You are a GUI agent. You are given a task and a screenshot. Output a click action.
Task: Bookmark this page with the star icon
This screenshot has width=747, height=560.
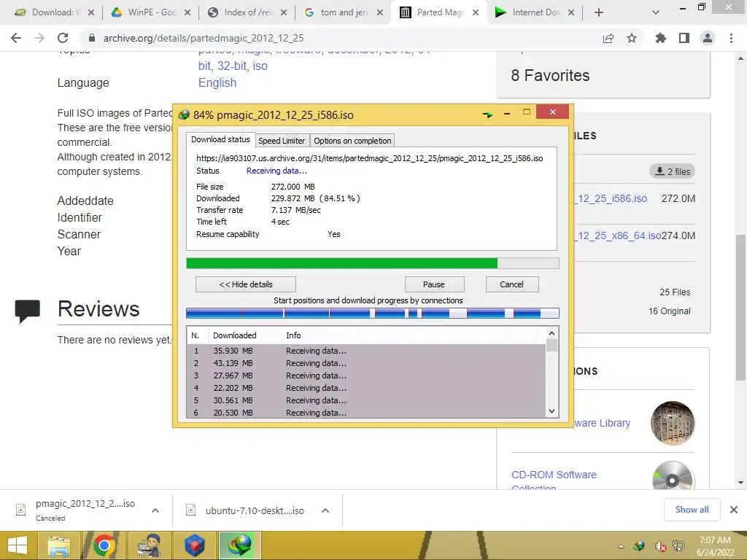coord(632,38)
